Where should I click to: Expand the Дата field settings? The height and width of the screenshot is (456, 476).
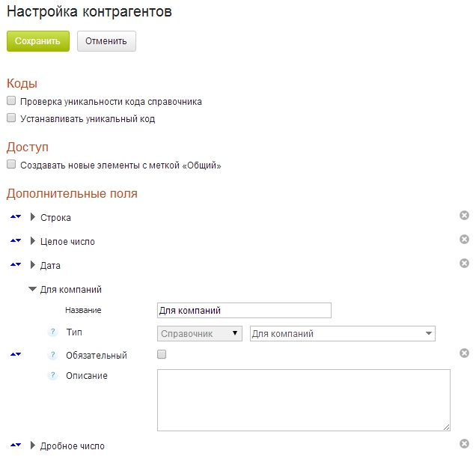click(33, 265)
